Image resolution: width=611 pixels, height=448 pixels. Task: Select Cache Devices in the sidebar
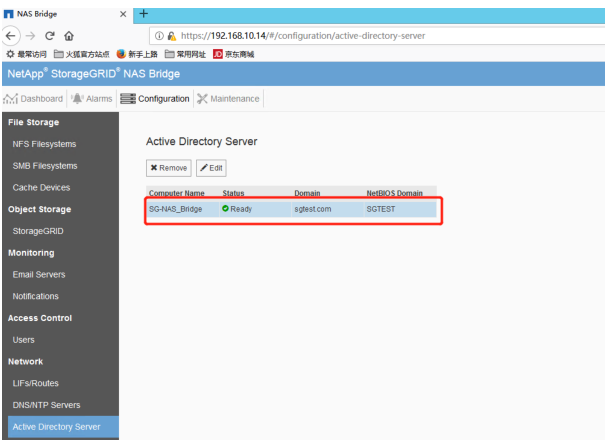click(41, 188)
